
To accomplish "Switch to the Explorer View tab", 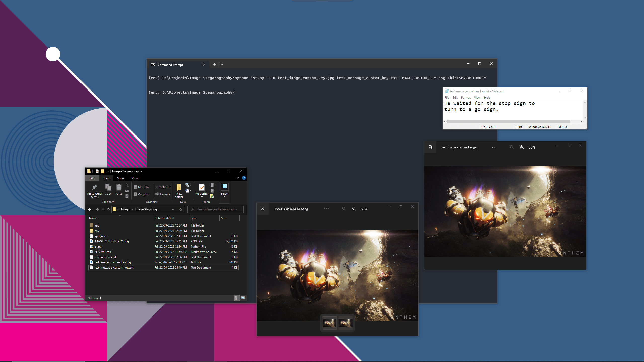I will [x=135, y=178].
